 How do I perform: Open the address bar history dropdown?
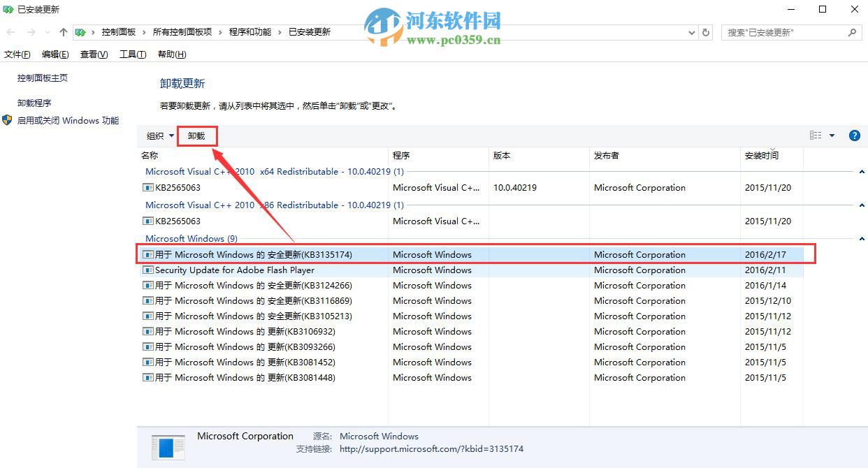pos(691,32)
